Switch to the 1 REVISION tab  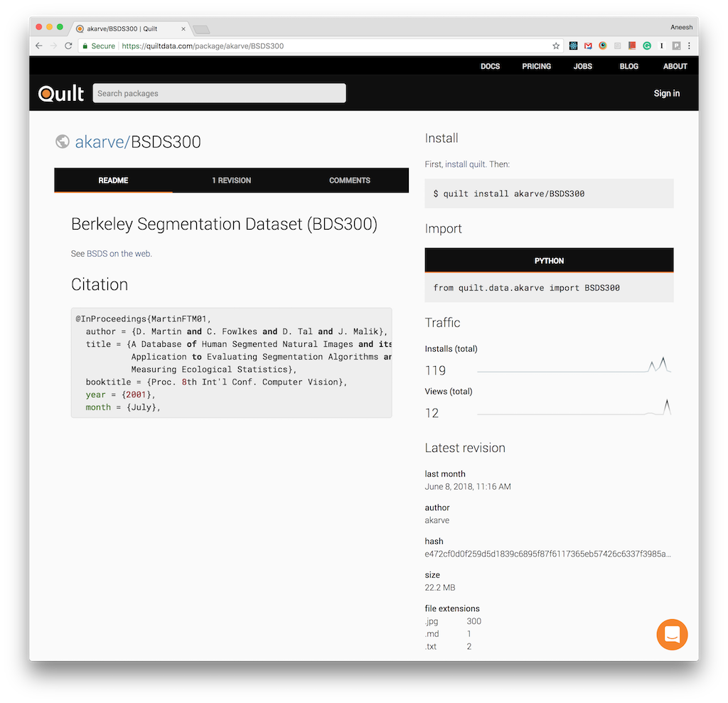(231, 180)
